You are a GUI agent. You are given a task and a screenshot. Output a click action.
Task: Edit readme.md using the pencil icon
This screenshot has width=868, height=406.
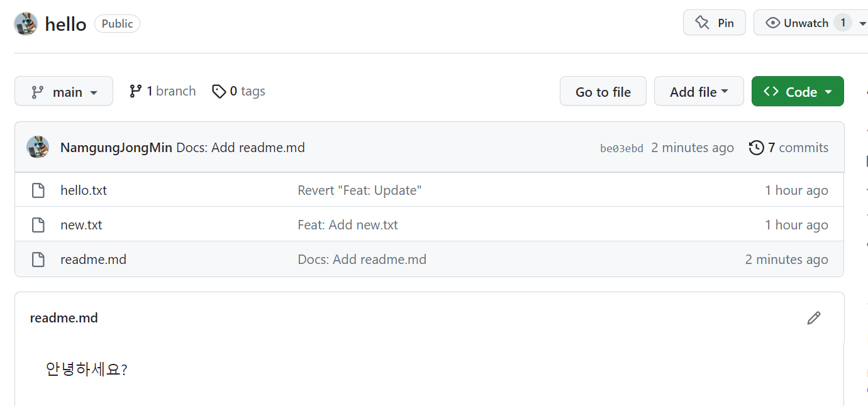click(x=813, y=318)
